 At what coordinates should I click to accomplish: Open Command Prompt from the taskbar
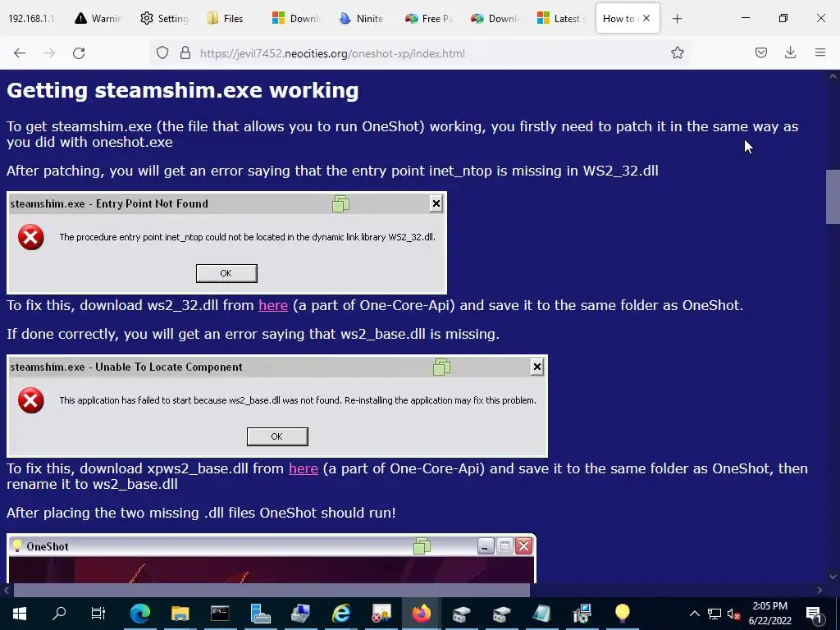coord(220,614)
